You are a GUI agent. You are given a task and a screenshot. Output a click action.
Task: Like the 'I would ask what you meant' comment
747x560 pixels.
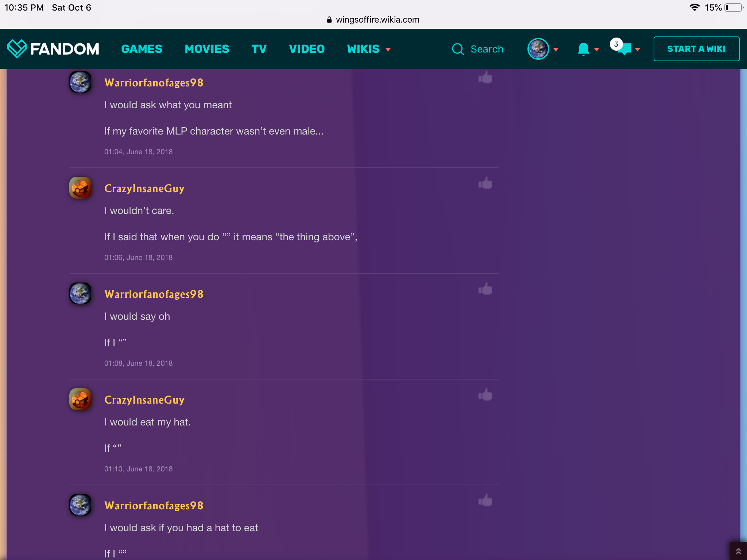tap(485, 78)
